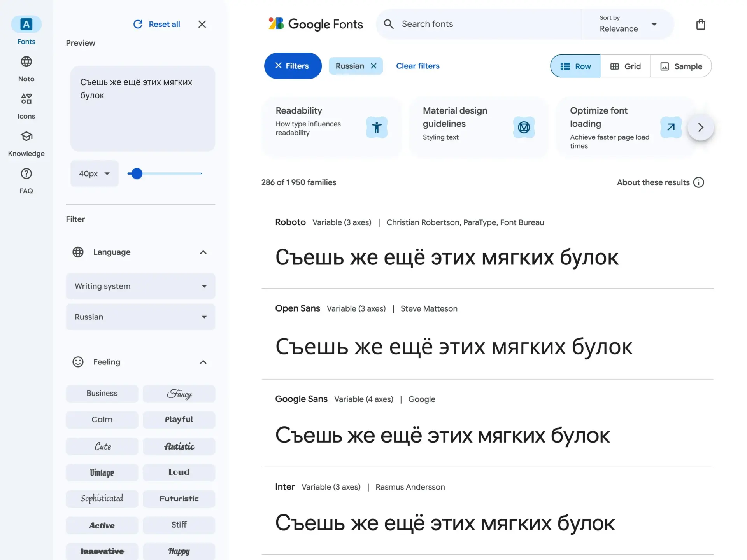Switch to Grid view
Viewport: 747px width, 560px height.
pyautogui.click(x=625, y=66)
